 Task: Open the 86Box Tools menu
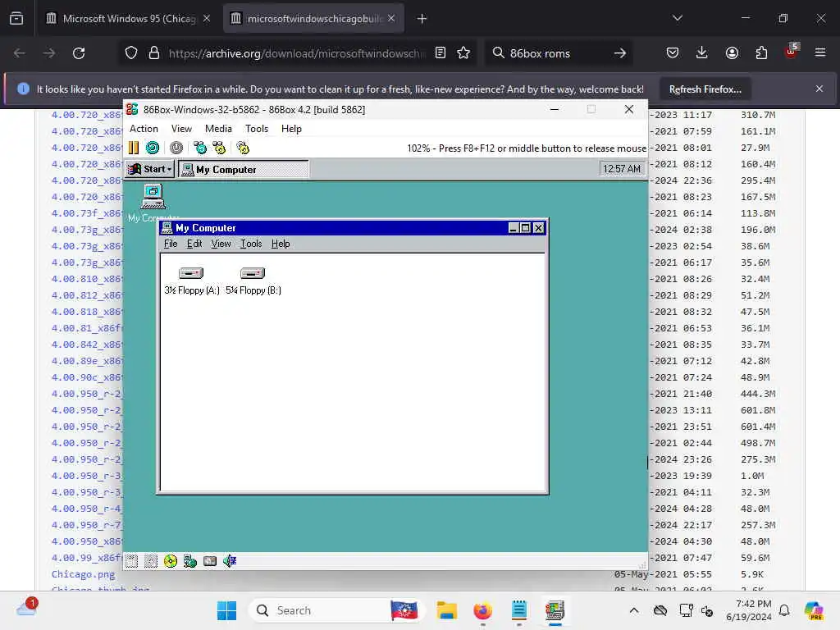pos(257,129)
